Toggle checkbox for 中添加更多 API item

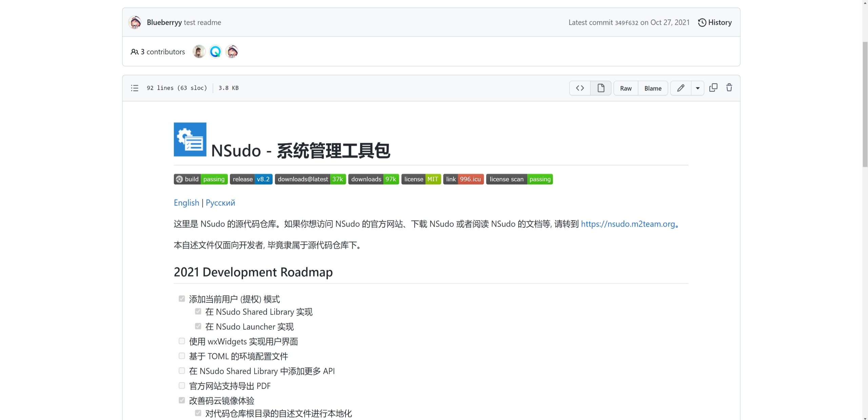(x=182, y=371)
